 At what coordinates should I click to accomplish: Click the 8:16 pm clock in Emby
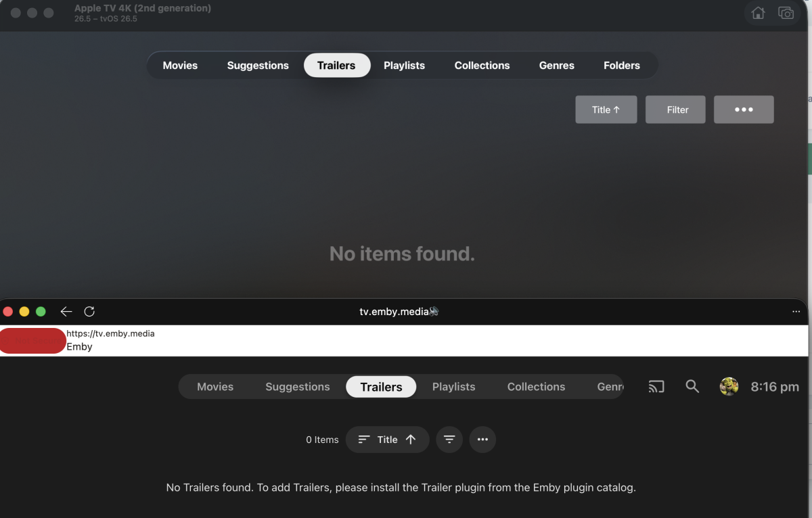click(x=775, y=387)
